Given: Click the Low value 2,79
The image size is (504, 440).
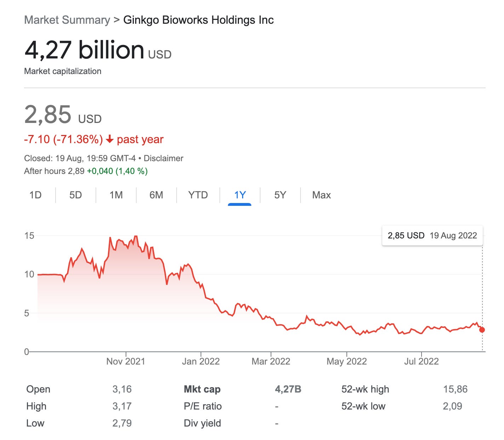Looking at the screenshot, I should point(122,423).
